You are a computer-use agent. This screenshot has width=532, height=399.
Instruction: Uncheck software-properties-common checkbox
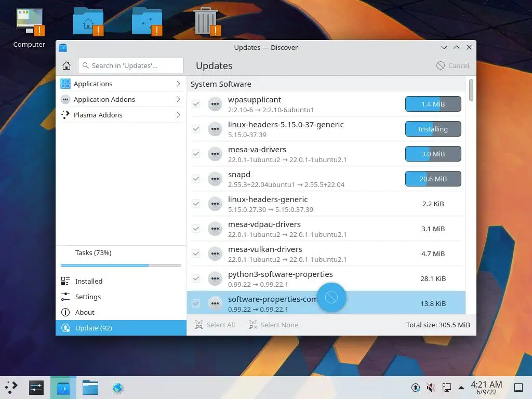[196, 303]
